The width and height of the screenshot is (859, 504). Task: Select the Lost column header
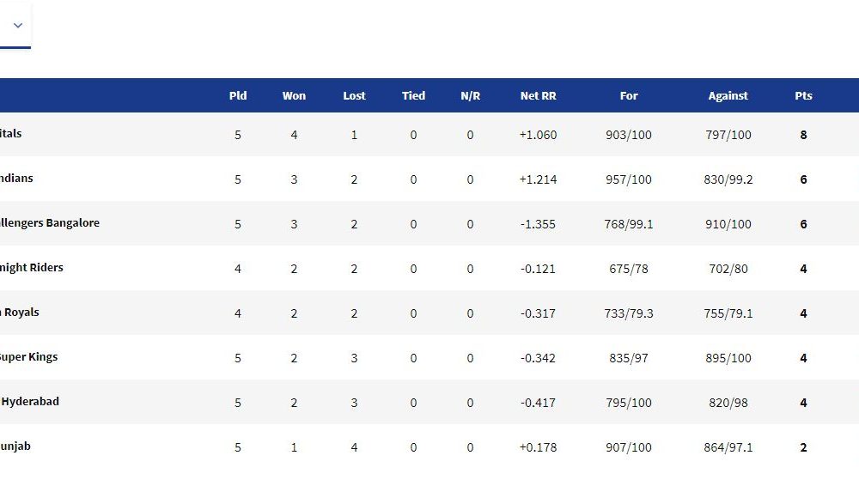[354, 95]
